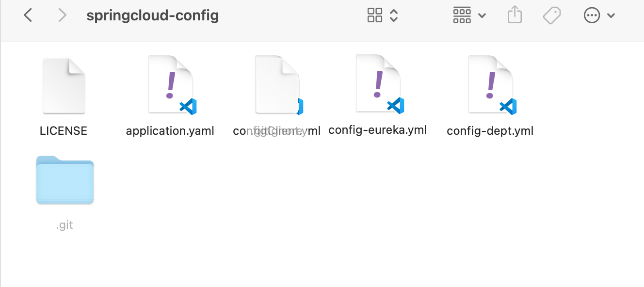Select the config-eureka.yml file icon
644x287 pixels.
point(378,84)
